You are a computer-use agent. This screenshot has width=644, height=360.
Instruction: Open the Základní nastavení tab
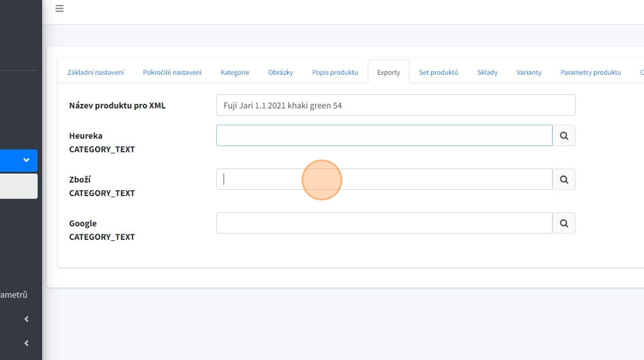point(95,72)
